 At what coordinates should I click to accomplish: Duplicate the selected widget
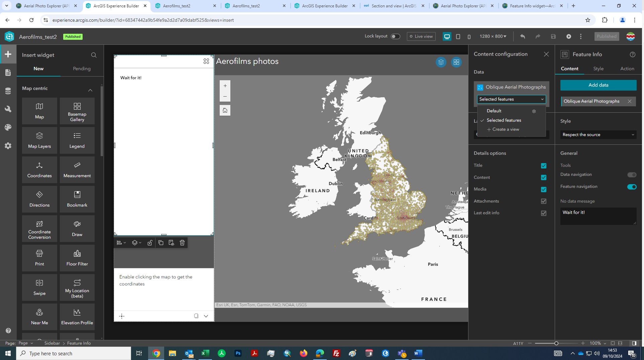coord(161,243)
